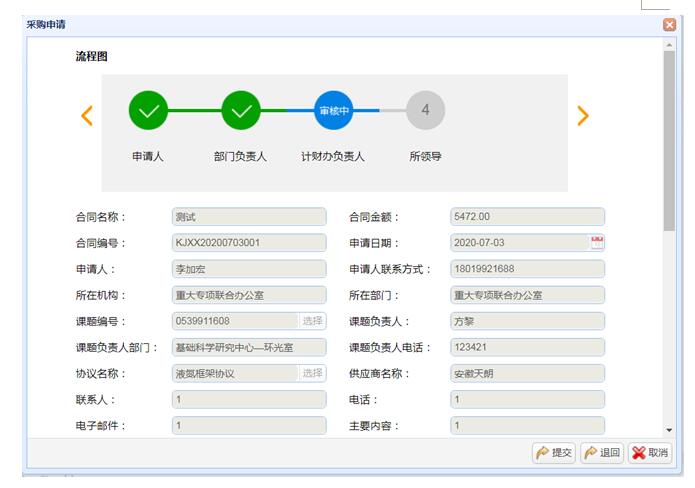Click 选择 next to 协议名称
Screen dimensions: 695x488
(x=313, y=373)
